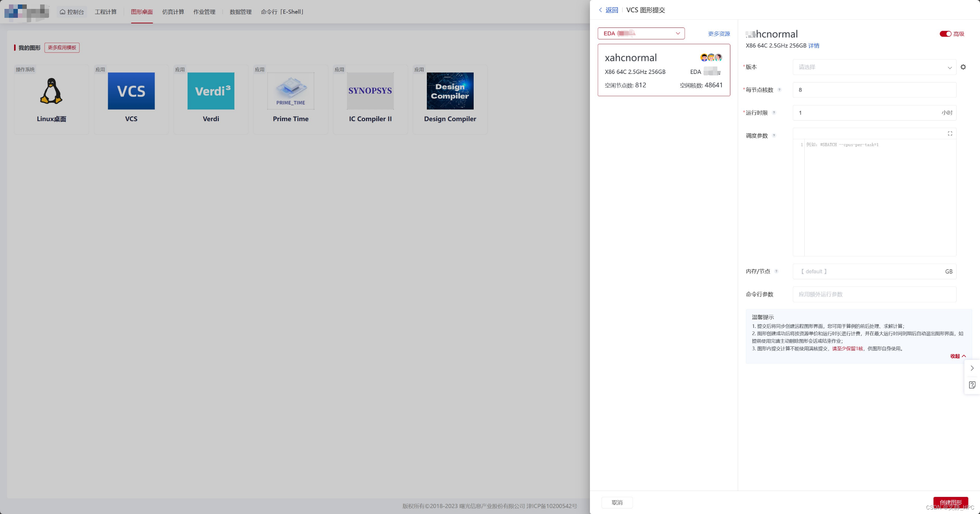This screenshot has height=514, width=980.
Task: Select the Prime Time application icon
Action: [x=291, y=91]
